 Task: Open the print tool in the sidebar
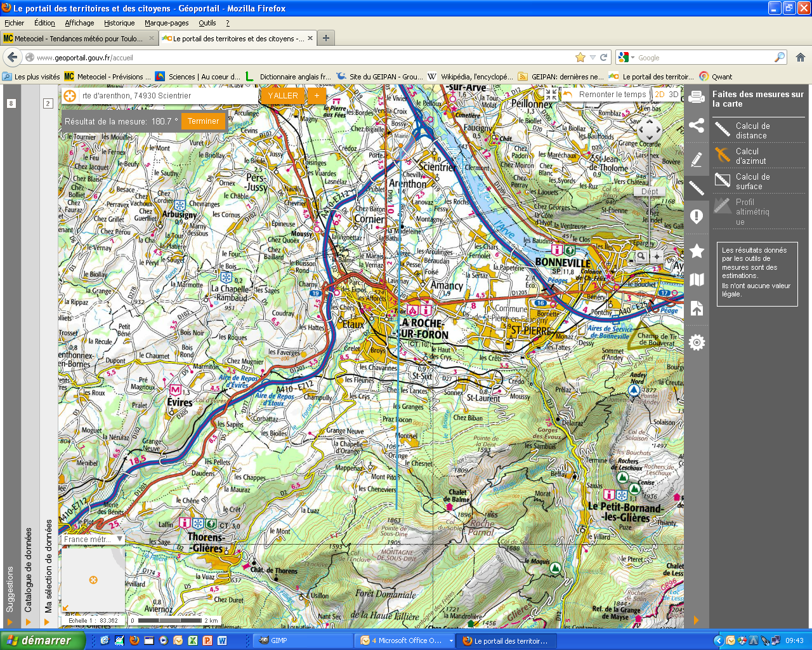coord(697,97)
